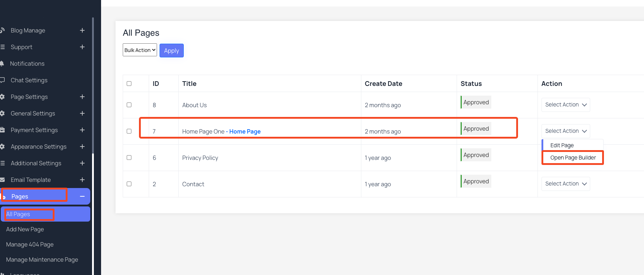Click Blog Manage sidebar label
Screen dimensions: 644x275
click(28, 30)
